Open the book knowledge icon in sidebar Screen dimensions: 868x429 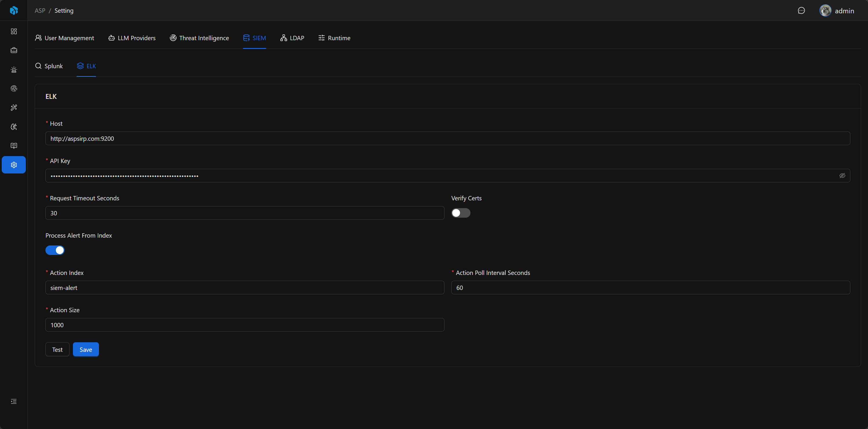click(14, 146)
